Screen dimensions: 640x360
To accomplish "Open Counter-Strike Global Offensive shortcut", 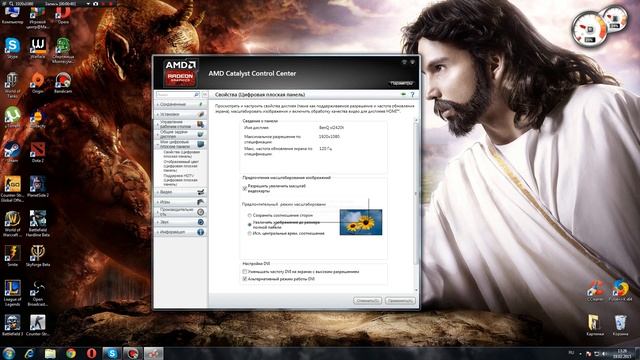I will click(x=12, y=189).
